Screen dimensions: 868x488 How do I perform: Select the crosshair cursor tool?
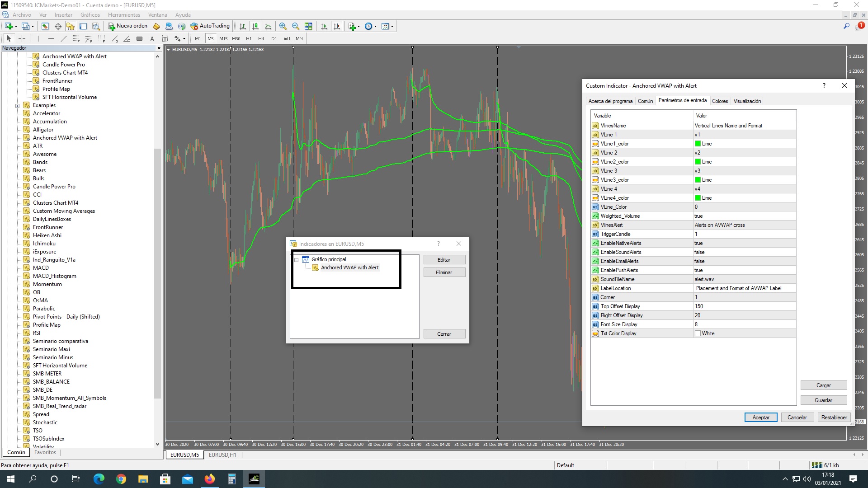click(x=22, y=38)
